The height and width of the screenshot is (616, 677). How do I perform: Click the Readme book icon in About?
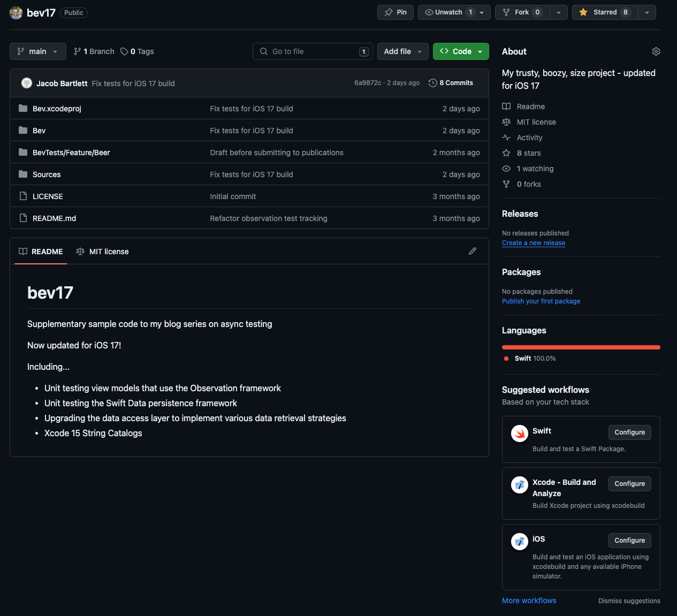(506, 107)
